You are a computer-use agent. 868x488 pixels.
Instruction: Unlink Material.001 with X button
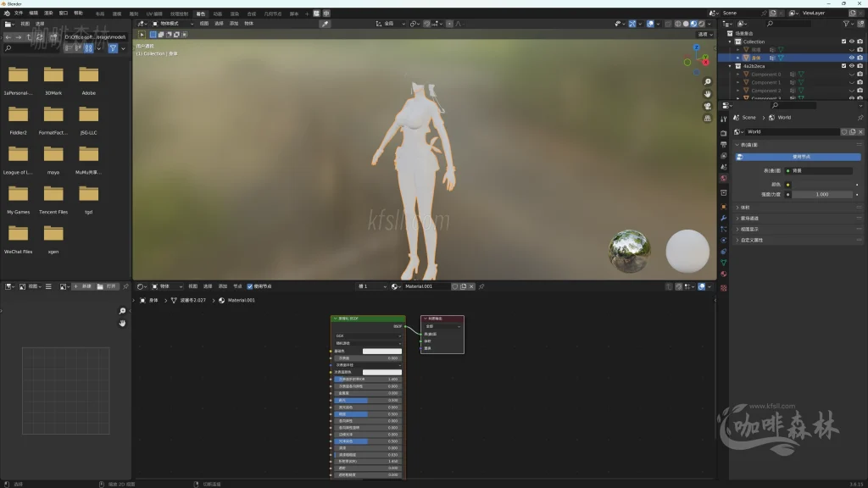point(471,286)
